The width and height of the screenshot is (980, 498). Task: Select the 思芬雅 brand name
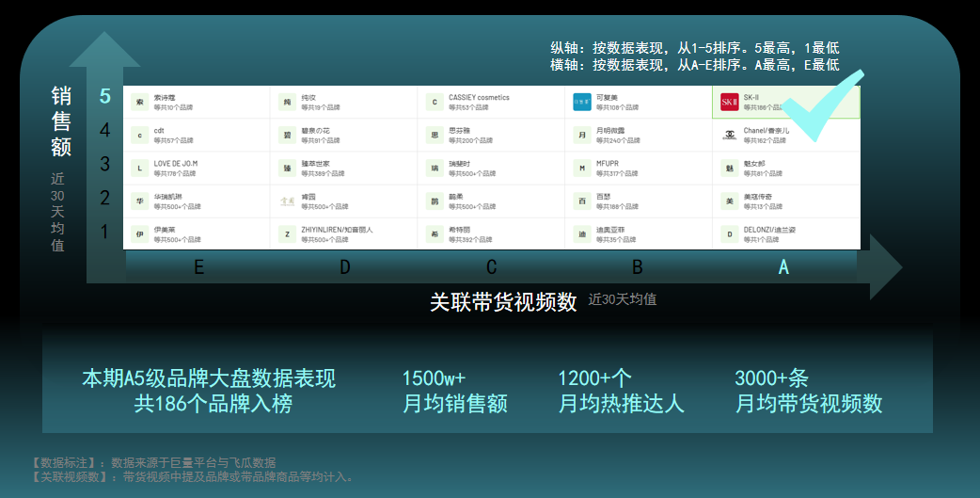click(459, 131)
